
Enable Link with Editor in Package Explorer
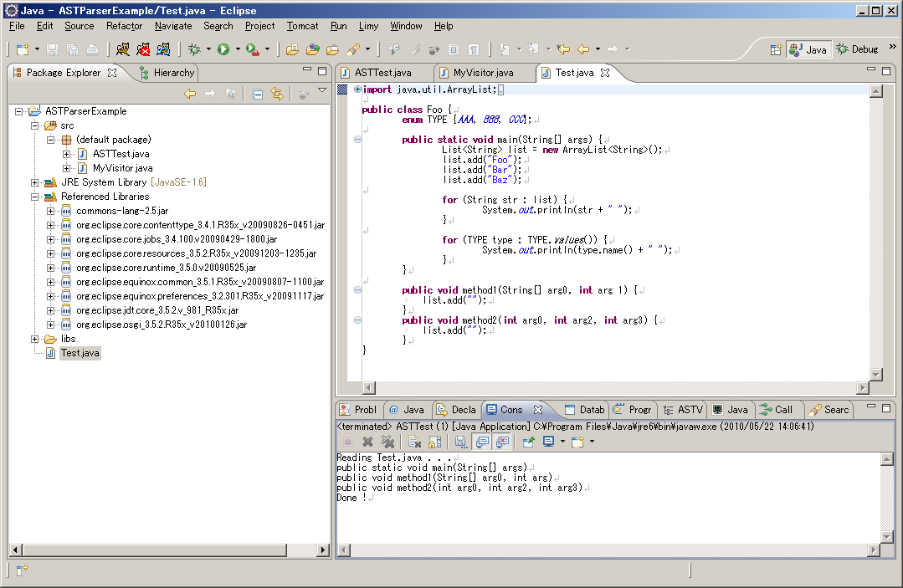277,93
